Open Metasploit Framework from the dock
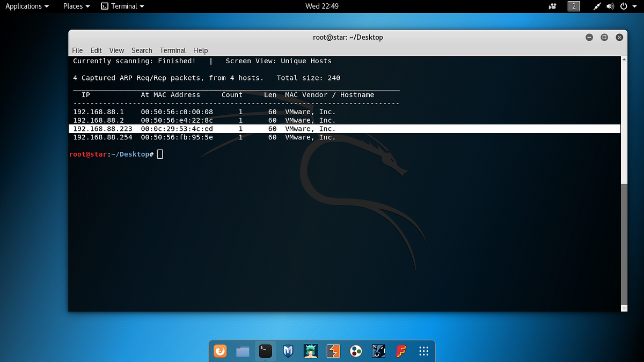 coord(288,351)
